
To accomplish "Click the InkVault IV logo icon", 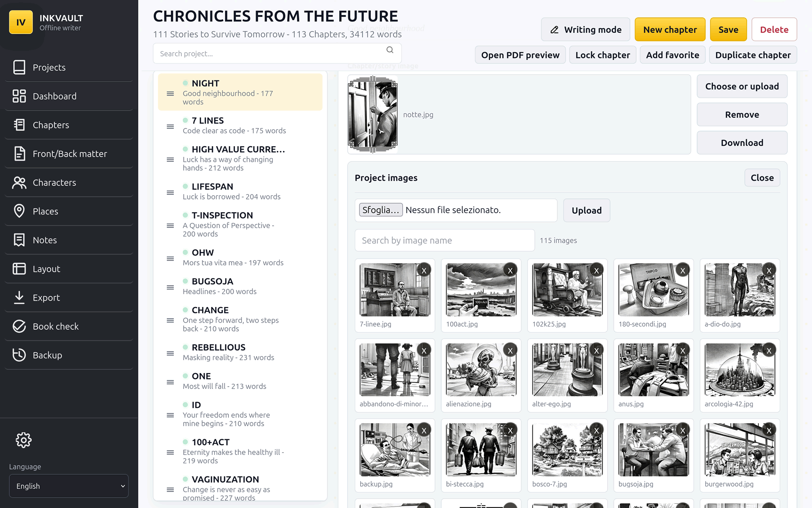I will coord(21,22).
